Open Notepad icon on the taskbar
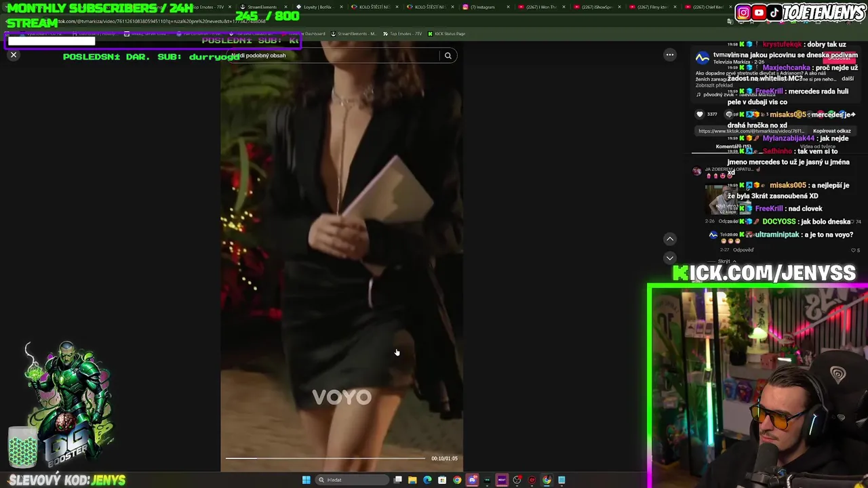 [561, 480]
